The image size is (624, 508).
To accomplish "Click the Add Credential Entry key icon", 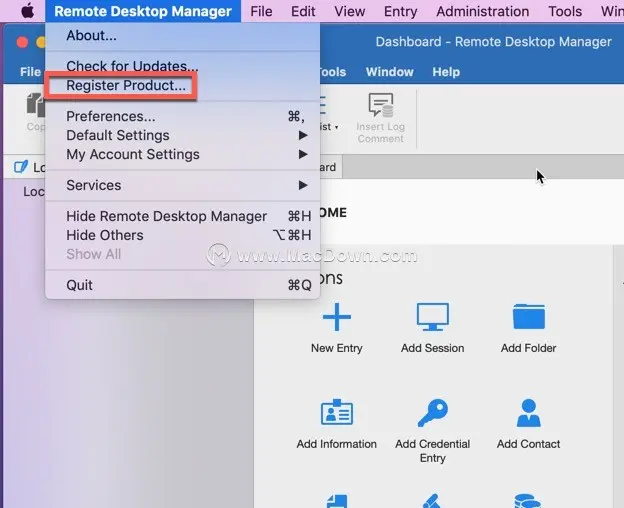I will (433, 413).
